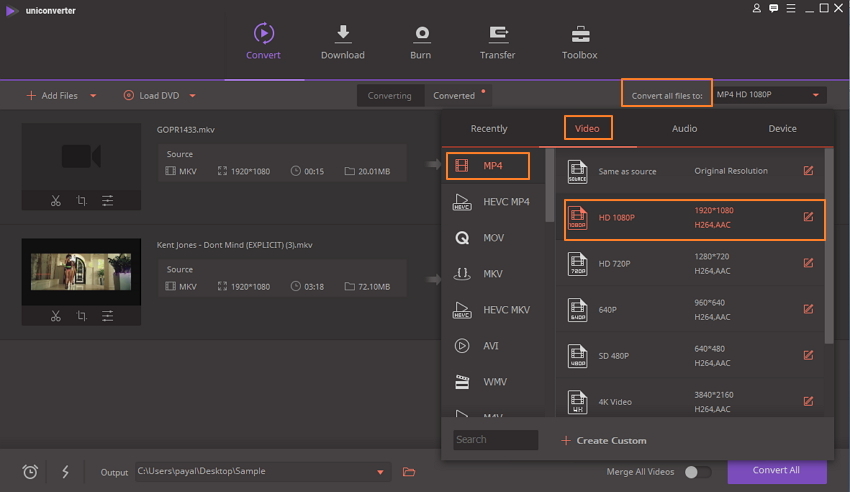
Task: Open output folder icon
Action: (x=409, y=472)
